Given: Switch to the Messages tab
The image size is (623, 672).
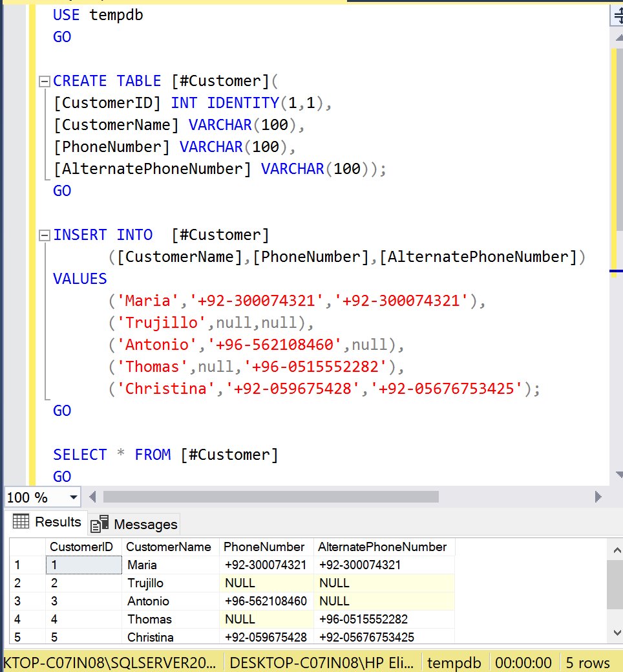Looking at the screenshot, I should tap(135, 524).
